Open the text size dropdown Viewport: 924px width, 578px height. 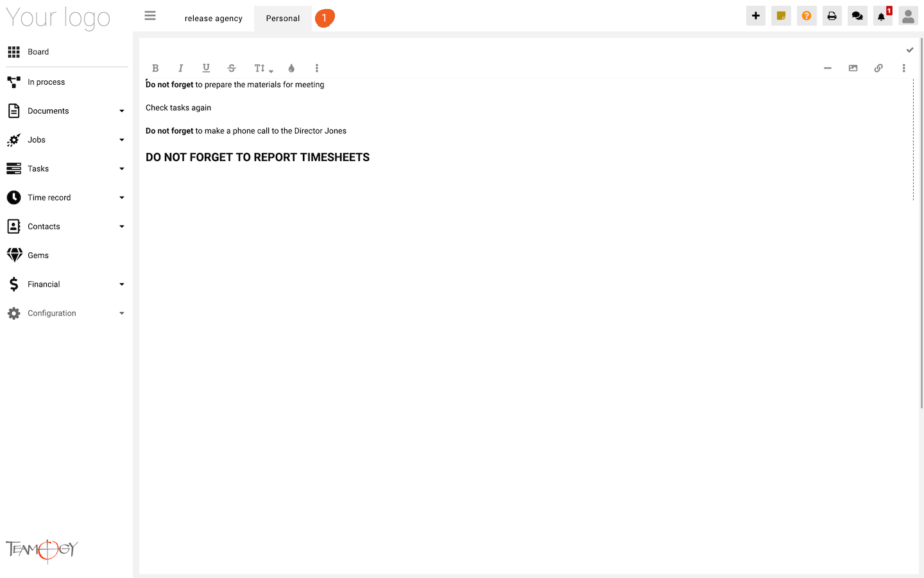(263, 68)
